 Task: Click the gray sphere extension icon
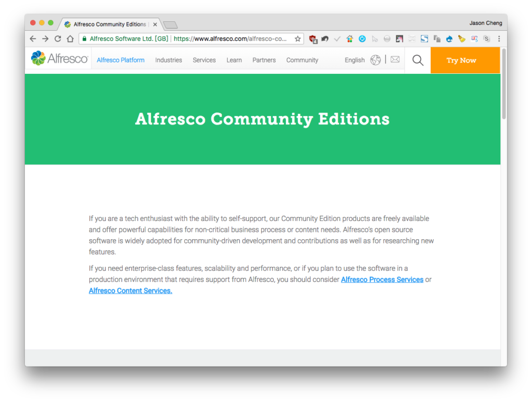click(387, 38)
